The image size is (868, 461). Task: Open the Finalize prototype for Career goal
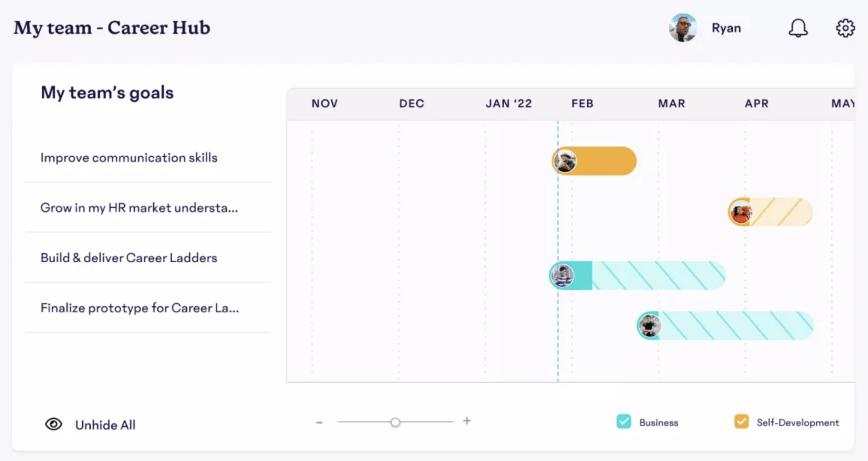(139, 308)
